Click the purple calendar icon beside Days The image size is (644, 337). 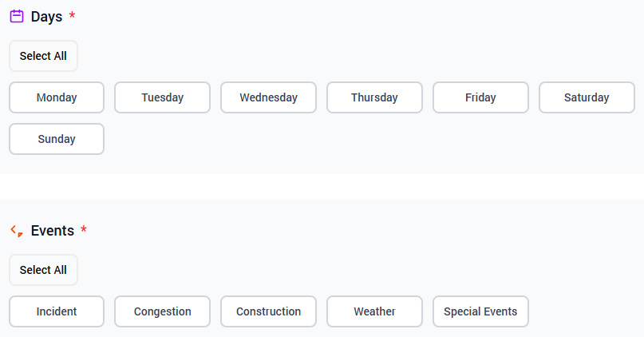click(x=16, y=16)
